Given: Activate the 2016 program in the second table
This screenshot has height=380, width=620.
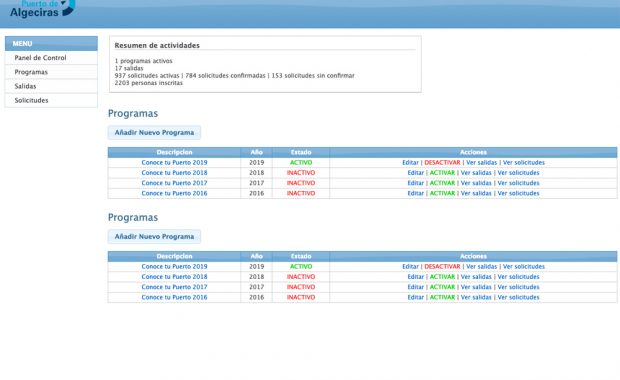Looking at the screenshot, I should click(x=442, y=297).
